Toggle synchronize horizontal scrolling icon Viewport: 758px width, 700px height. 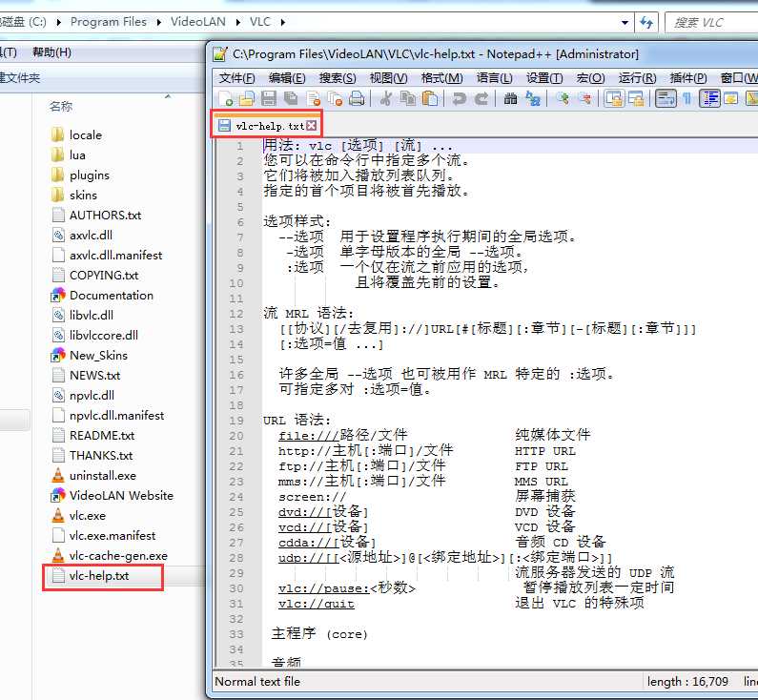click(x=636, y=98)
